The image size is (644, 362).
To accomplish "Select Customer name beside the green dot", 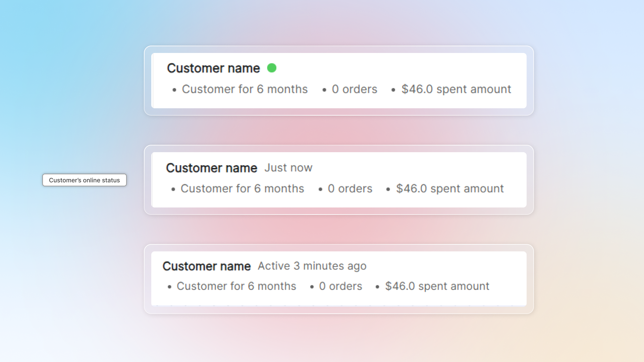I will point(213,68).
